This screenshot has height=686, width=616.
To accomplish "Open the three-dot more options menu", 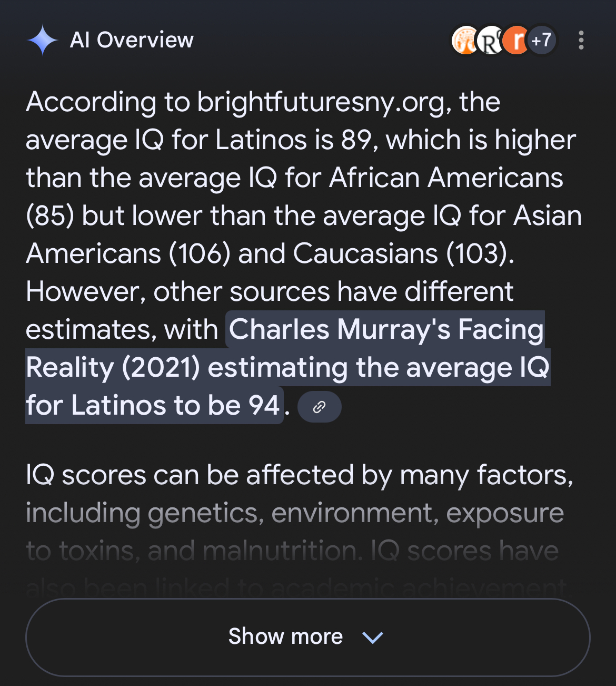I will (581, 41).
